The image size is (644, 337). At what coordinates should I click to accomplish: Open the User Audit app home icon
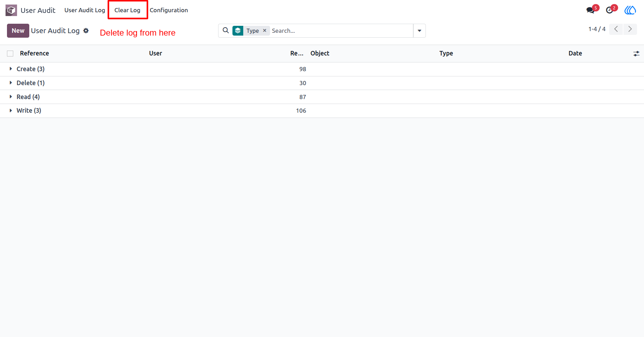(11, 10)
